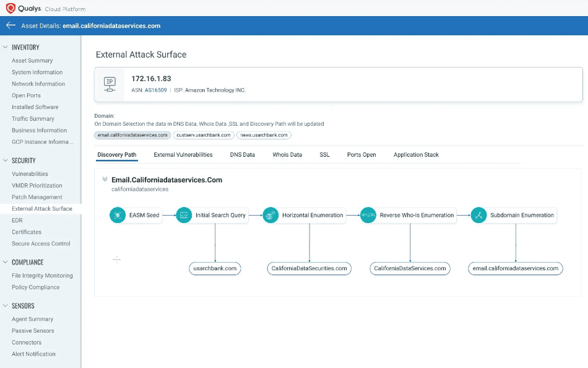Open Patch Management in sidebar
The height and width of the screenshot is (368, 588).
pyautogui.click(x=37, y=197)
